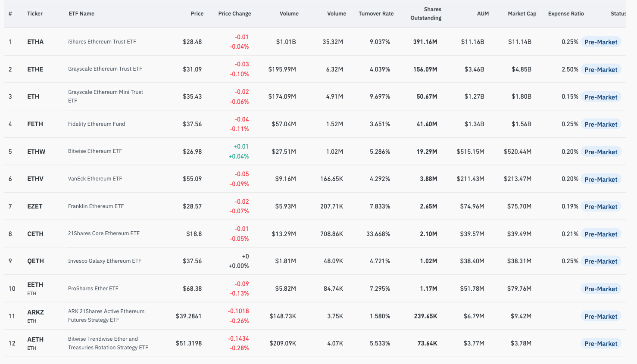Sort by the Ticker column header
Screen dimensions: 637x364
[35, 14]
